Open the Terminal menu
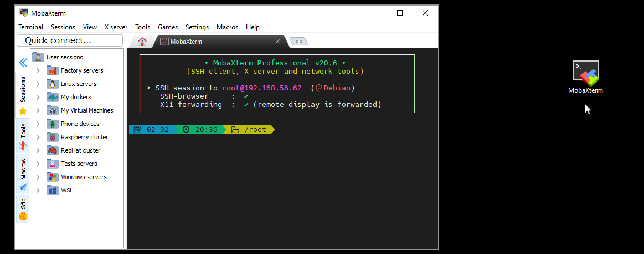The width and height of the screenshot is (644, 254). click(x=31, y=27)
